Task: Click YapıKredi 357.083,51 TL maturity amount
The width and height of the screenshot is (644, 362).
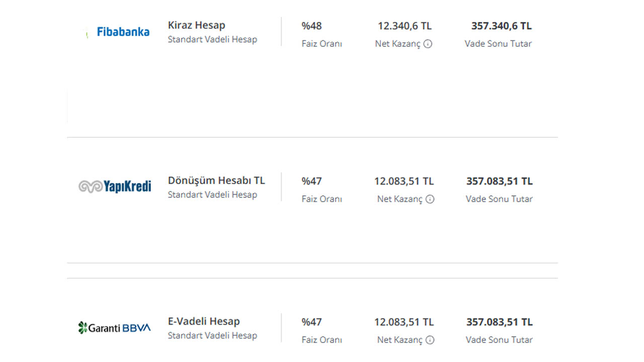Action: 499,181
